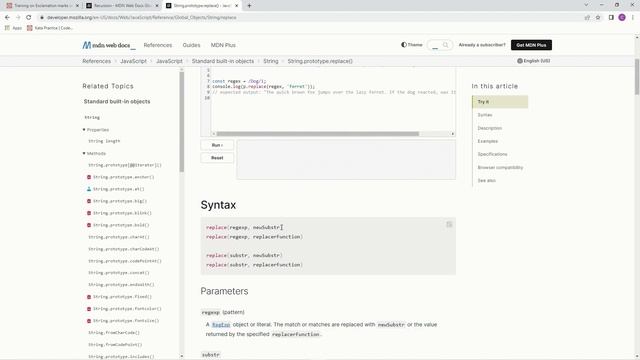This screenshot has width=640, height=360.
Task: Click the code editor horizontal scrollbar
Action: (x=318, y=134)
